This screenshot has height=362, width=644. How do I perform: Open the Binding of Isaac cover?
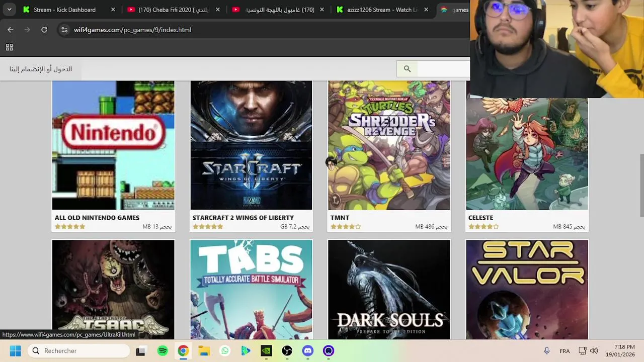(x=113, y=290)
